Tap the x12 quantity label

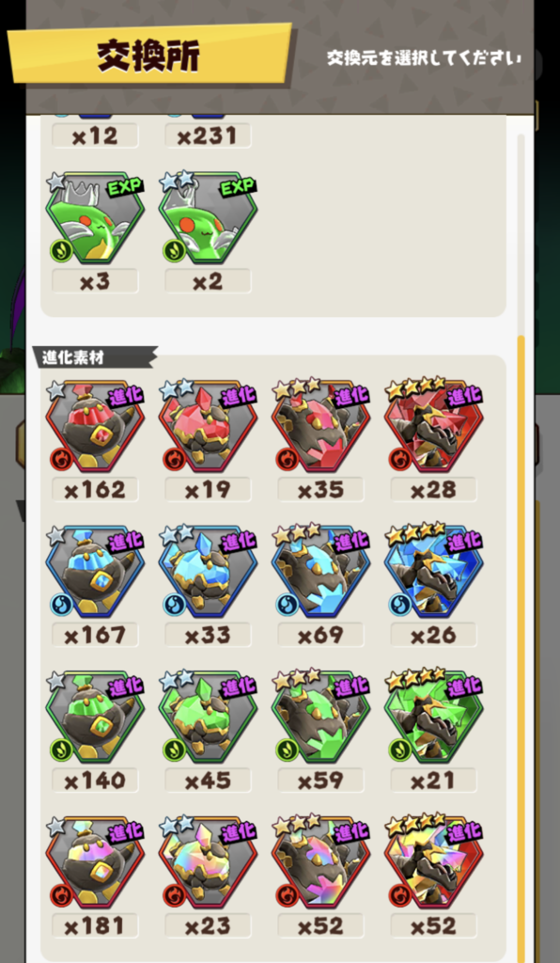coord(95,135)
